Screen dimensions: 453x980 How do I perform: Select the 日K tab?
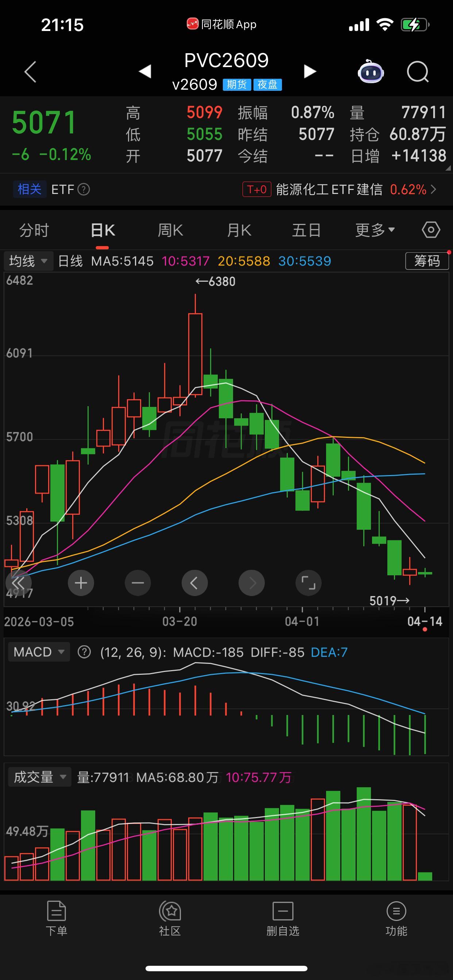point(103,230)
